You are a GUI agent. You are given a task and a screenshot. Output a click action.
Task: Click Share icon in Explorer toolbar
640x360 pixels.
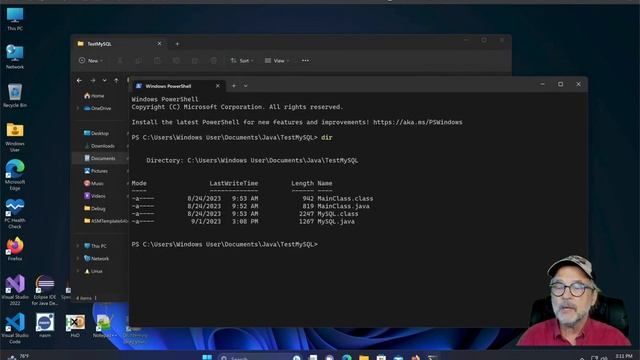(195, 61)
